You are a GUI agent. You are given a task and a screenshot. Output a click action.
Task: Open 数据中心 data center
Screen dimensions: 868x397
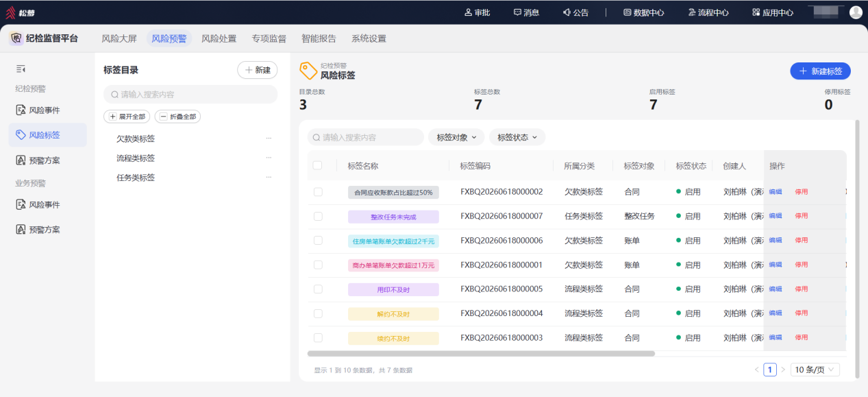(x=643, y=12)
